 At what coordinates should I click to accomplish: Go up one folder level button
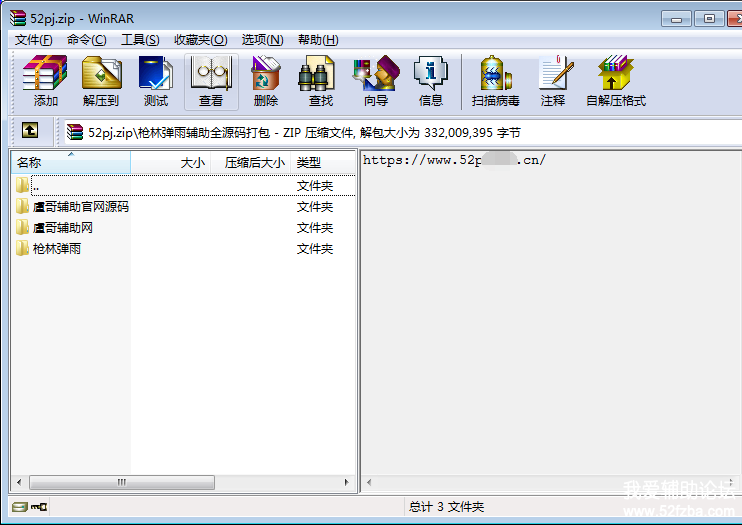30,130
